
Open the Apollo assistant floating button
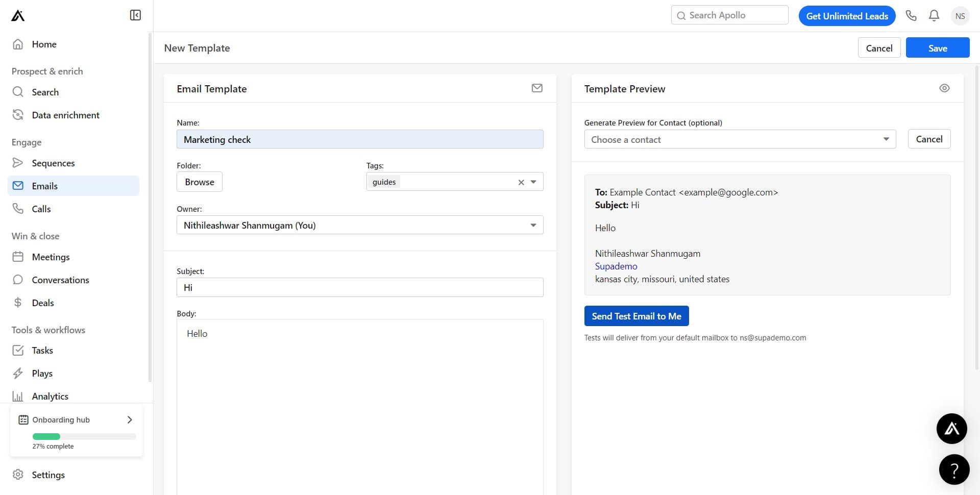point(951,429)
